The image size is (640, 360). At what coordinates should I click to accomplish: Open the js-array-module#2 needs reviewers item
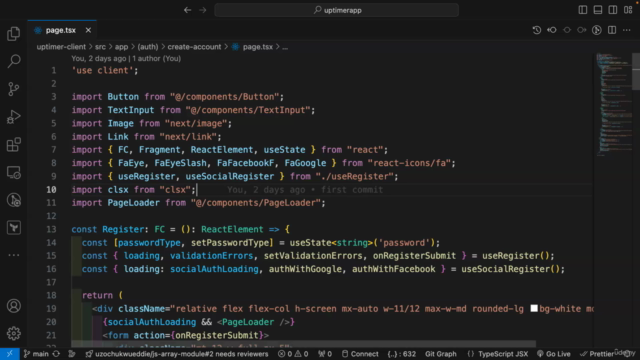[x=177, y=354]
